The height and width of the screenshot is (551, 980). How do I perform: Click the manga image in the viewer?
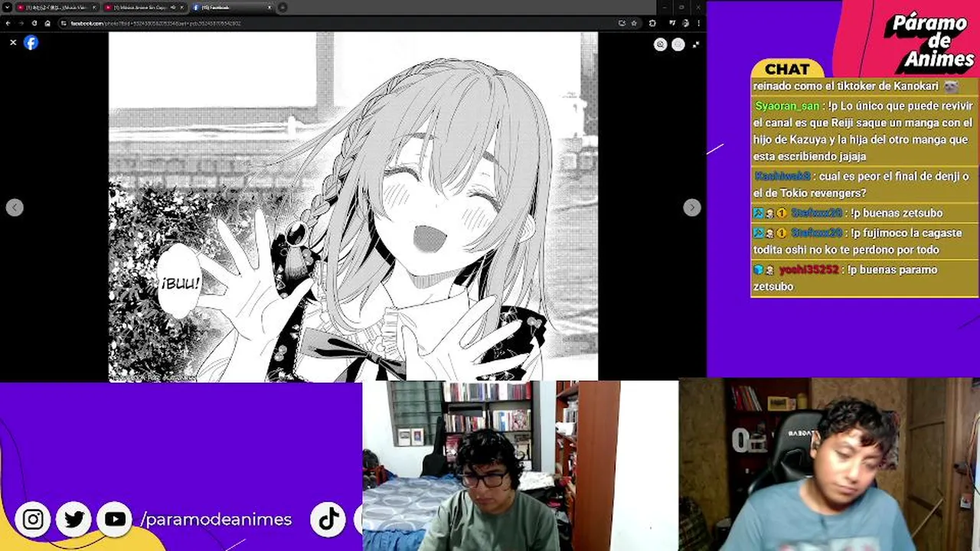tap(353, 207)
